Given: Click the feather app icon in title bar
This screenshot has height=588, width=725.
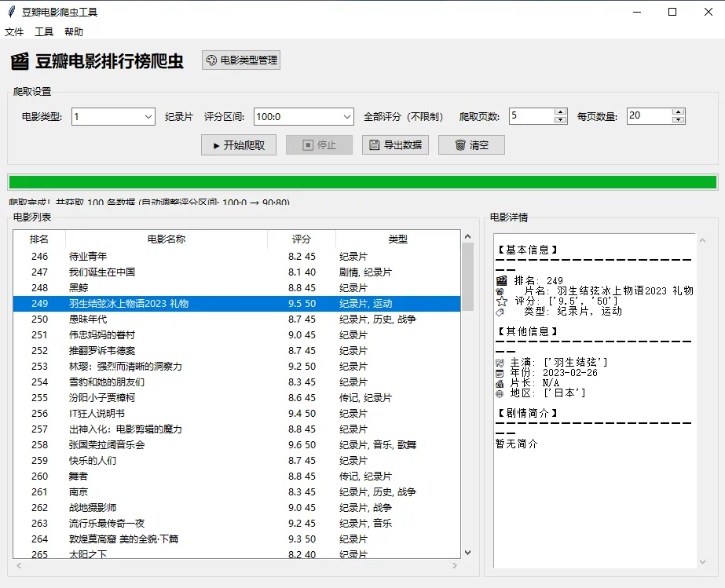Looking at the screenshot, I should click(12, 12).
